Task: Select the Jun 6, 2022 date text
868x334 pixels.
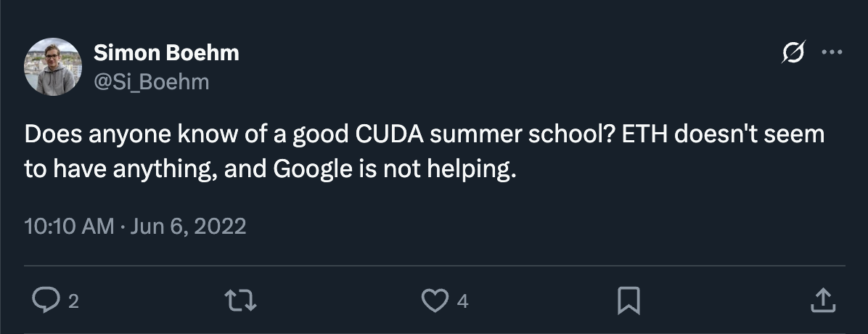Action: pos(188,227)
